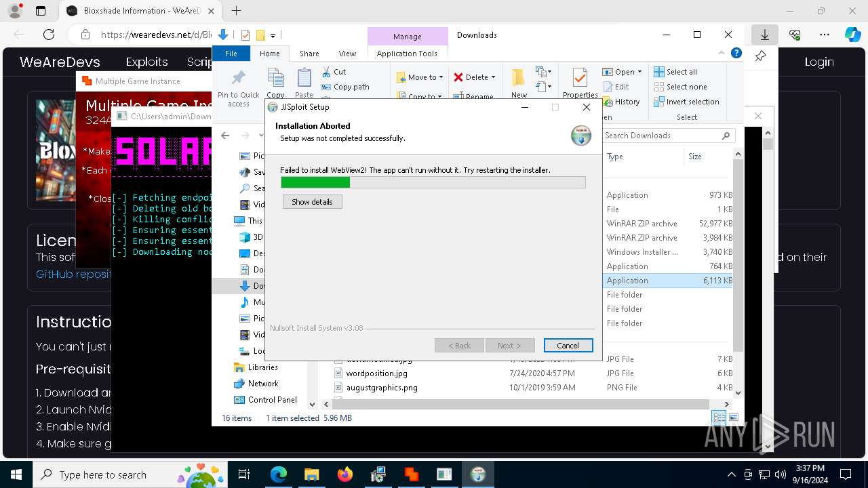The image size is (868, 488).
Task: Open Edge settings and more menu
Action: [825, 35]
